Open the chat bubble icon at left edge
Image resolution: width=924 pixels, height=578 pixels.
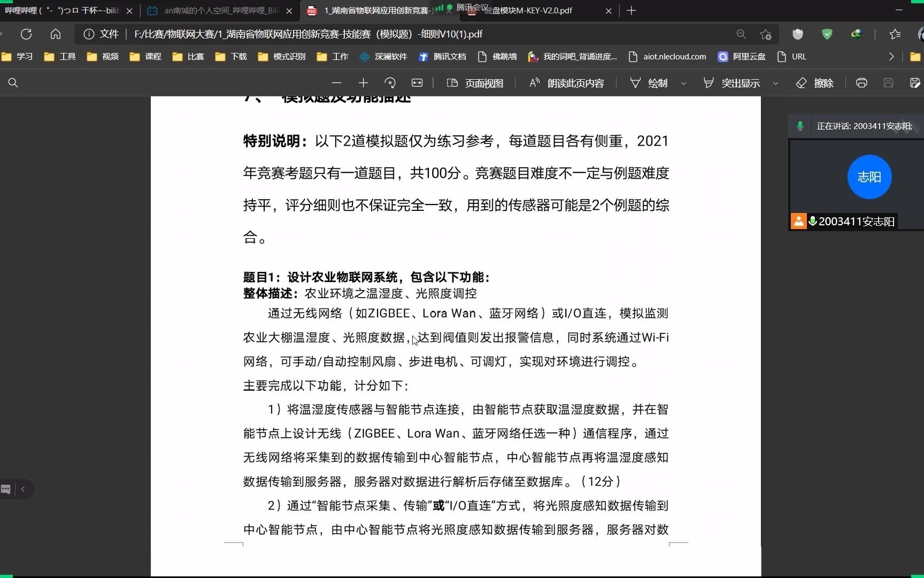point(6,489)
